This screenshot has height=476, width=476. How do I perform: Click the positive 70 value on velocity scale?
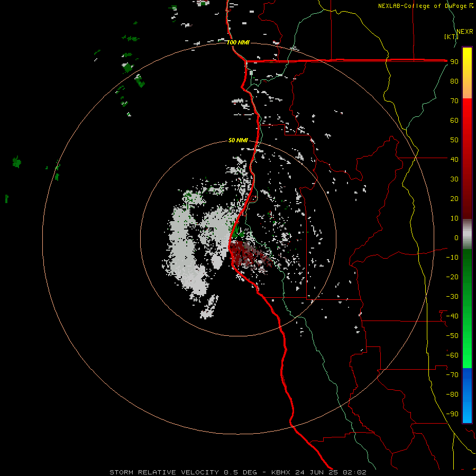pyautogui.click(x=454, y=101)
